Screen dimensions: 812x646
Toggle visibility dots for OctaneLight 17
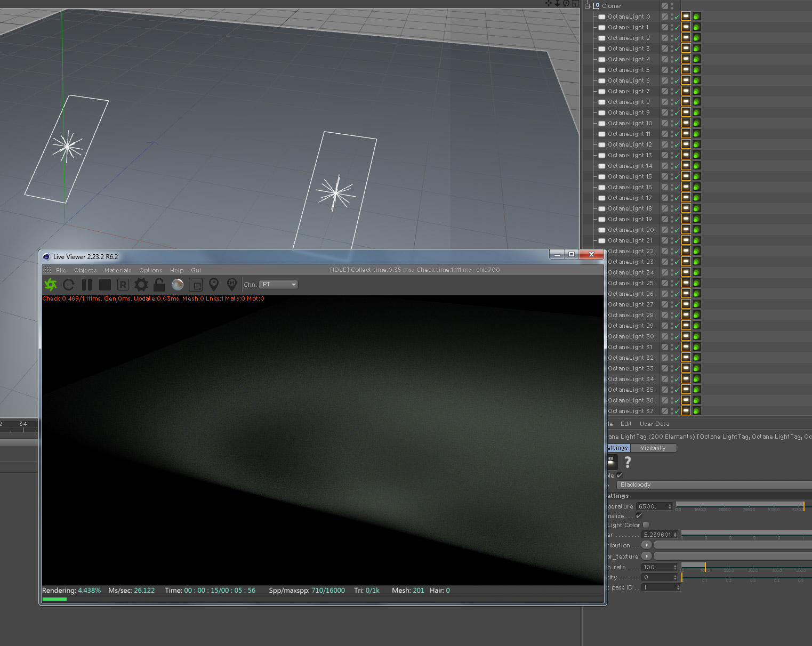672,198
